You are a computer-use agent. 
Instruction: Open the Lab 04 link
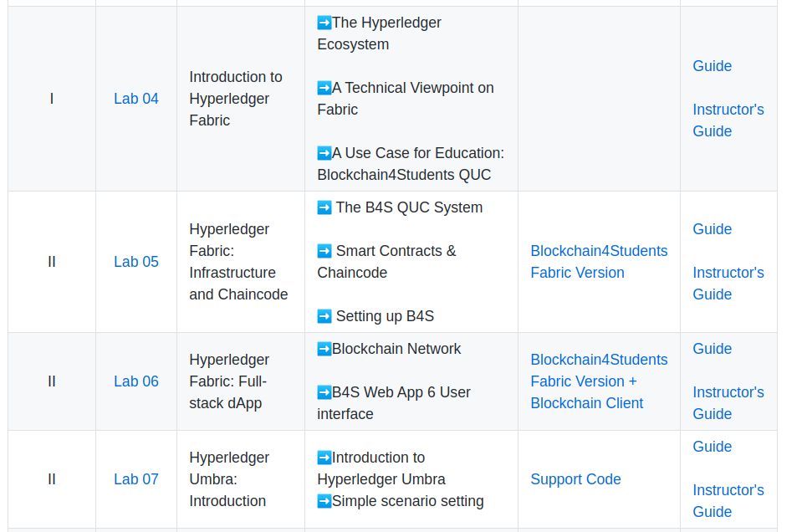(x=136, y=99)
